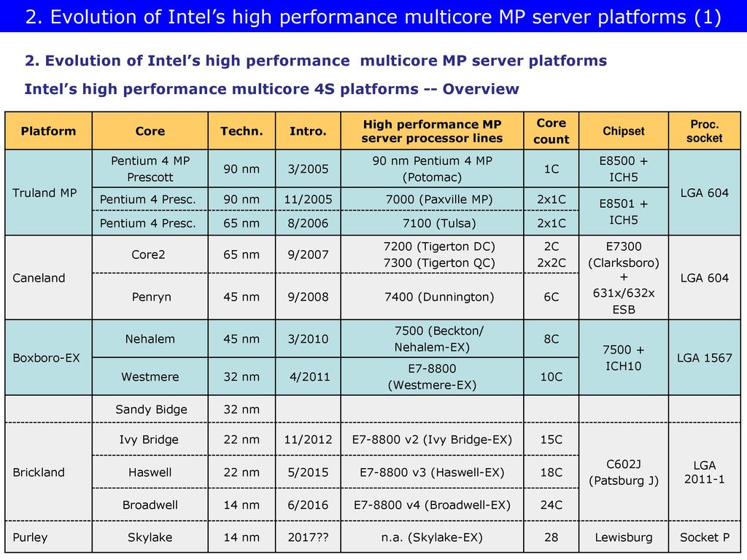Select the '7500 (Beckton/ Nehalem-EX)' cell

tap(432, 338)
